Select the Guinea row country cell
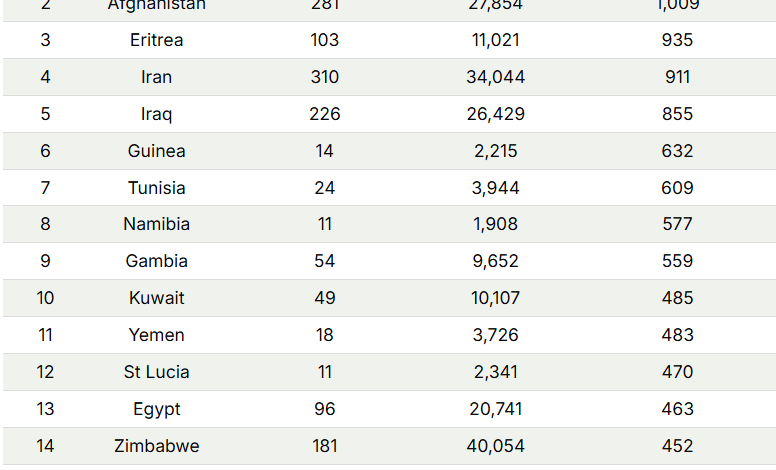Image resolution: width=776 pixels, height=470 pixels. coord(156,151)
